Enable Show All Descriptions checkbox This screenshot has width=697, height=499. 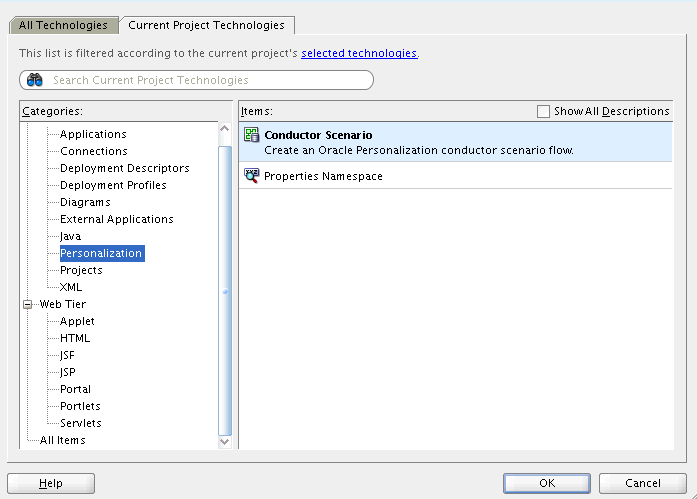tap(543, 111)
